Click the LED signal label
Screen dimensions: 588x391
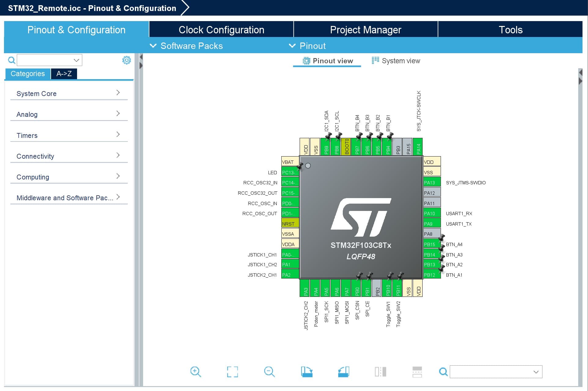click(272, 172)
